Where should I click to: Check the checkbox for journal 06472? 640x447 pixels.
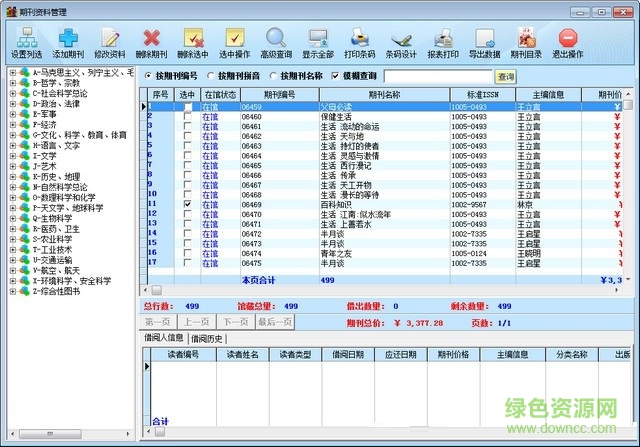click(x=187, y=234)
